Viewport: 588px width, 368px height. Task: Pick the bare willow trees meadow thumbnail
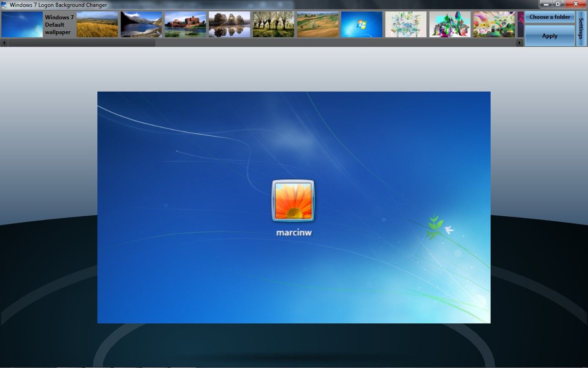(273, 24)
